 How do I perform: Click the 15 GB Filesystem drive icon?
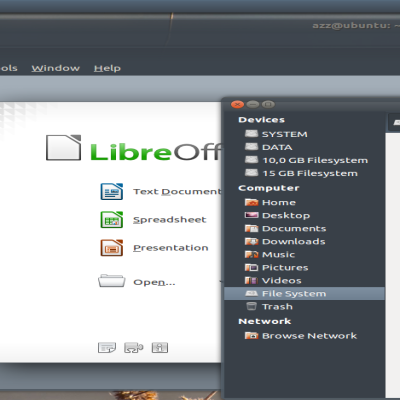tap(251, 173)
